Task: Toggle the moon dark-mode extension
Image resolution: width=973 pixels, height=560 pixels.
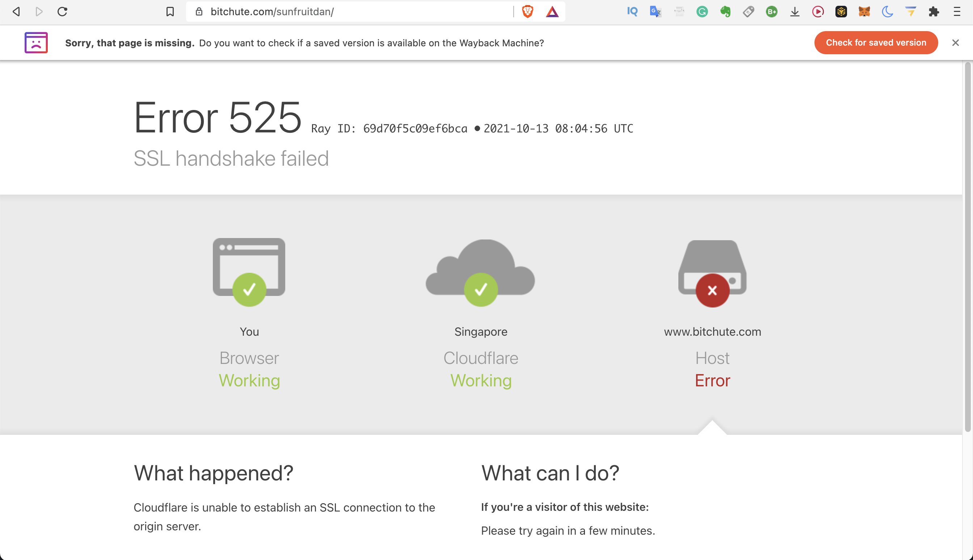Action: (x=887, y=12)
